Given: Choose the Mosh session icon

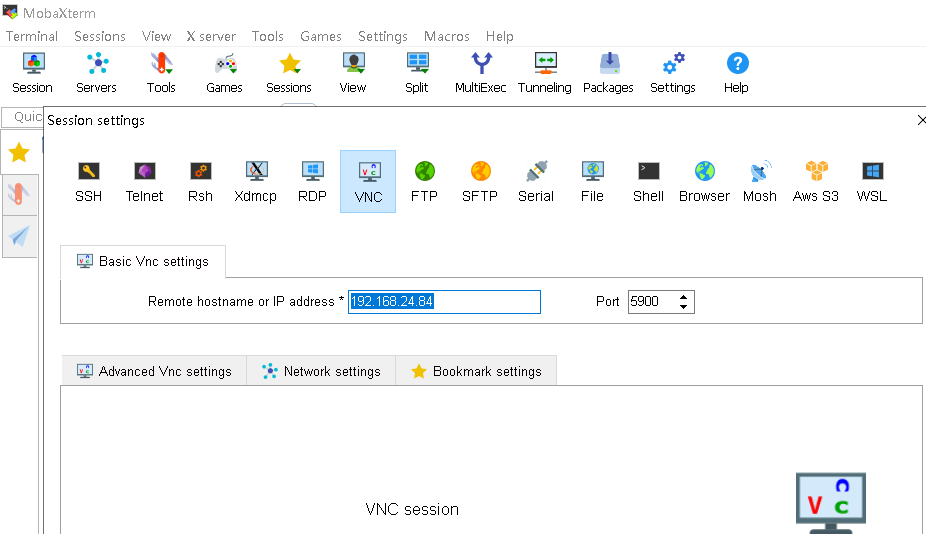Looking at the screenshot, I should click(x=760, y=181).
